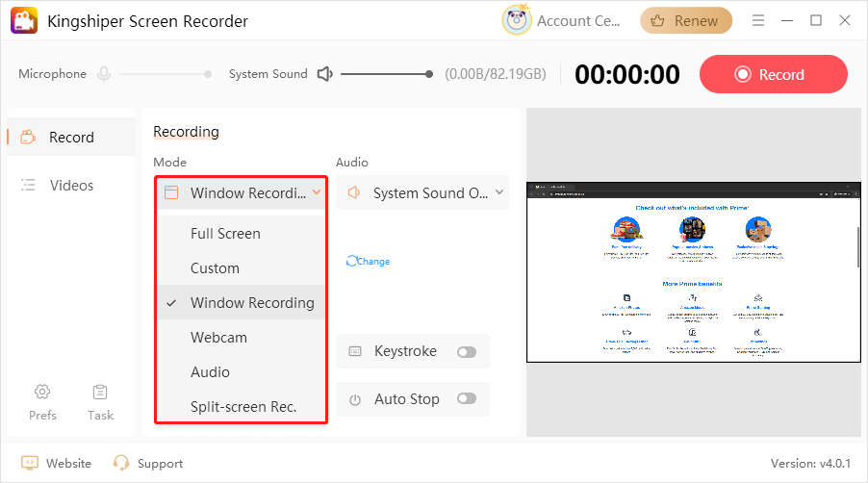Select Split-screen Rec. mode option
Viewport: 868px width, 483px height.
click(242, 406)
